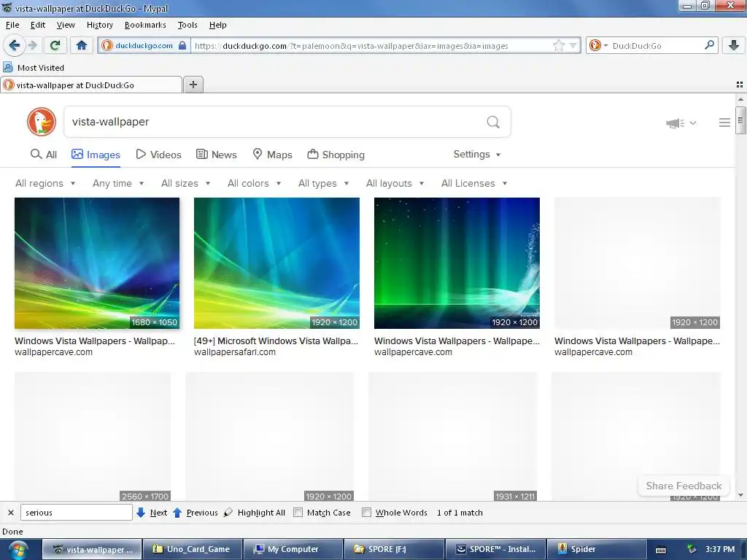
Task: Open the Edit menu
Action: [x=38, y=25]
